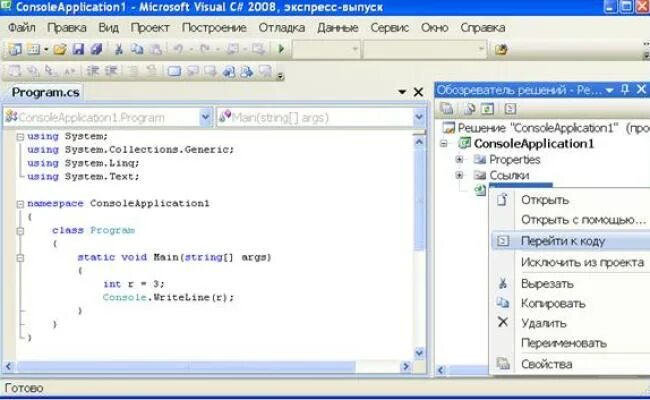Screen dimensions: 650x400
Task: Click the editor vertical scrollbar up arrow
Action: [x=419, y=142]
